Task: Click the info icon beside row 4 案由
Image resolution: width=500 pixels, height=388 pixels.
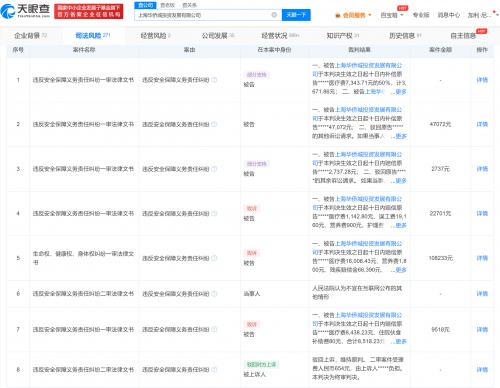Action: (x=214, y=213)
